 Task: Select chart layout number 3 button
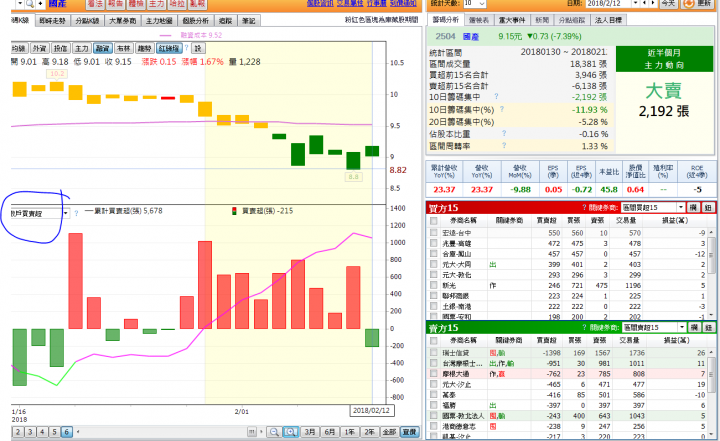pyautogui.click(x=30, y=432)
